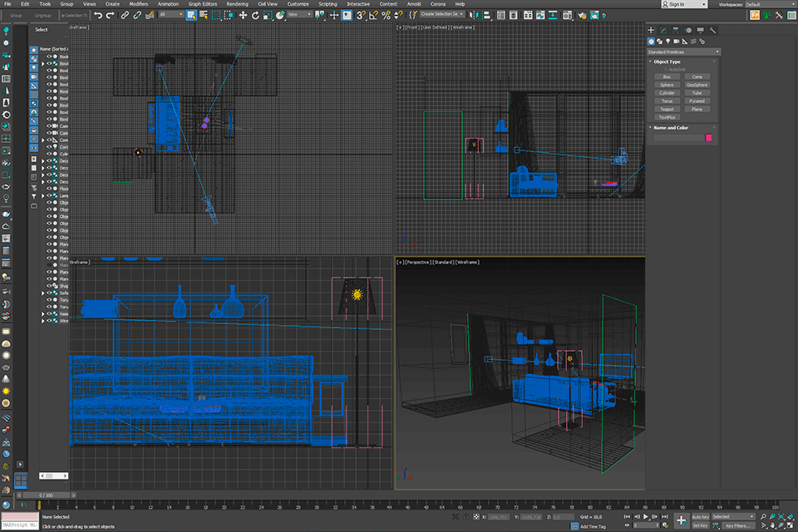Screen dimensions: 798x532
Task: Click the pink object color swatch
Action: tap(708, 137)
